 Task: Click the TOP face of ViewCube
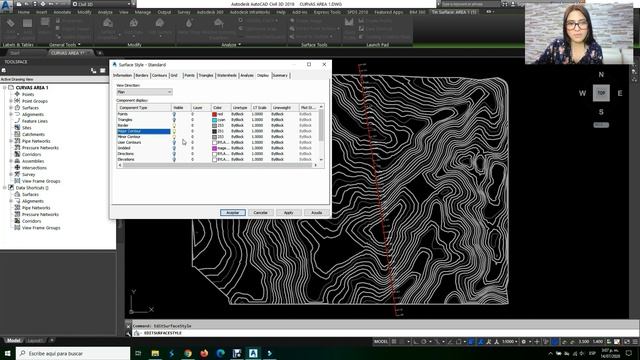(601, 93)
